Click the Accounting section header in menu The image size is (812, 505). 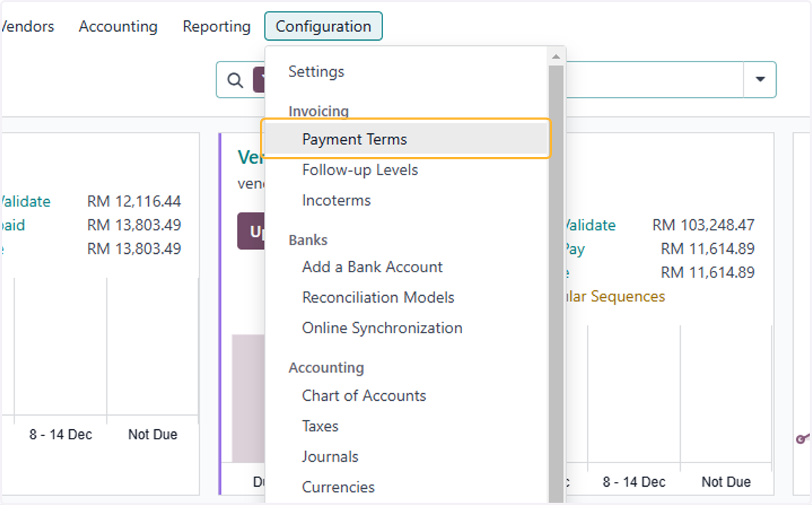(326, 368)
